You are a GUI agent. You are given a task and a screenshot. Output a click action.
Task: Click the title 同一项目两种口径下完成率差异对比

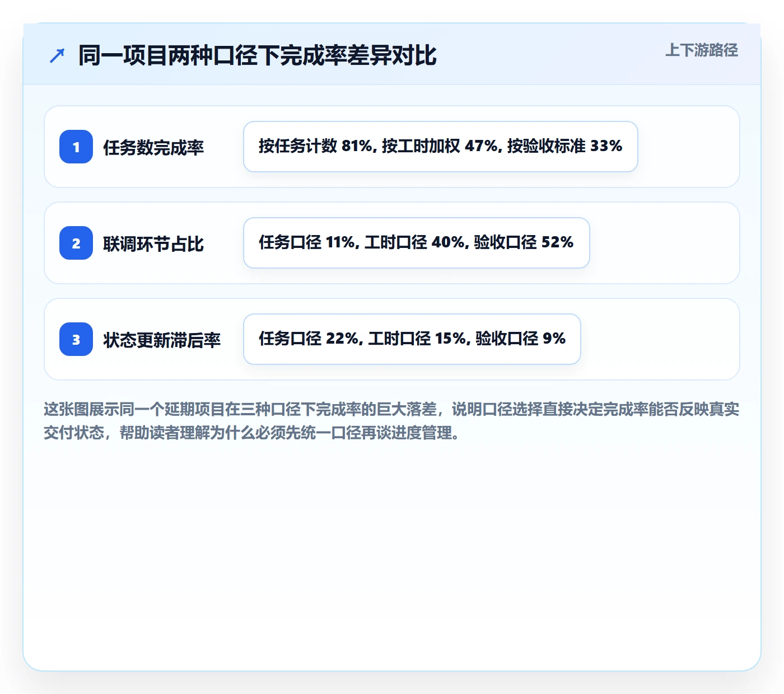coord(258,55)
